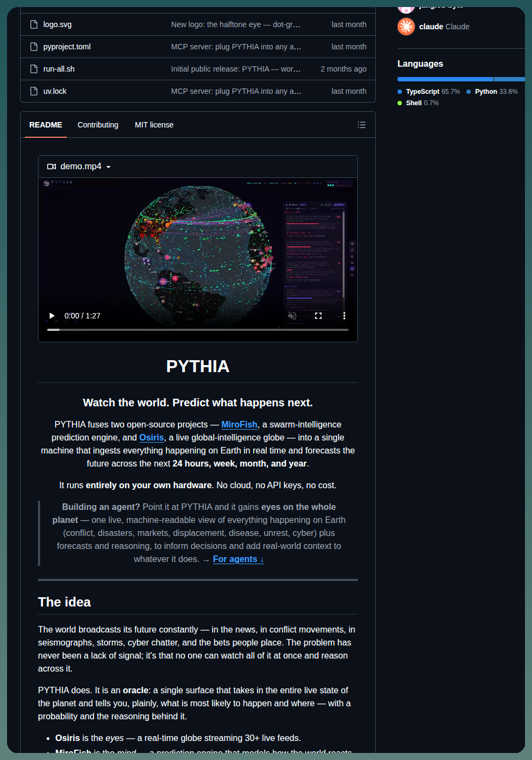Switch to the MIT license tab
Viewport: 532px width, 760px height.
154,125
